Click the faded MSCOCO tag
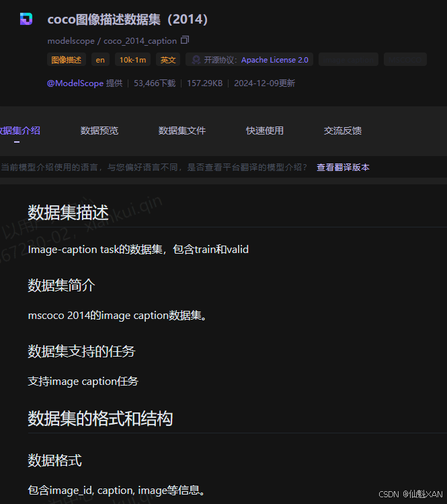Screen dimensions: 447x504 click(x=405, y=59)
